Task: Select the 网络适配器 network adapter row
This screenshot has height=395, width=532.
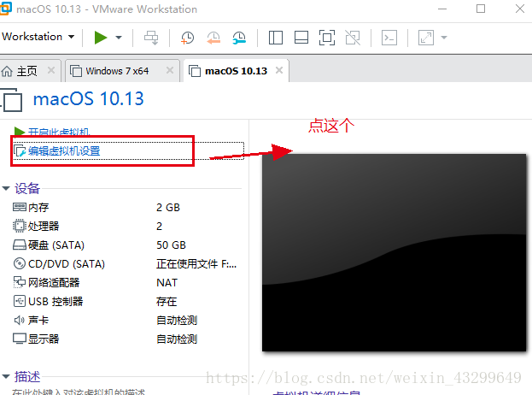Action: pos(126,283)
